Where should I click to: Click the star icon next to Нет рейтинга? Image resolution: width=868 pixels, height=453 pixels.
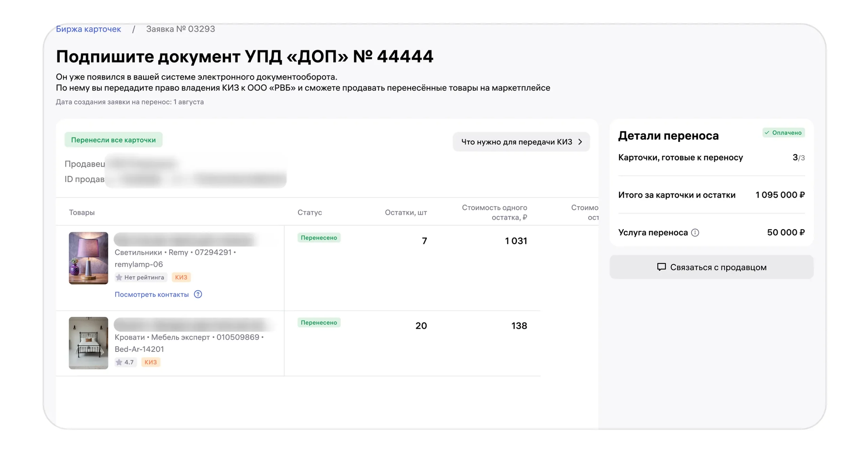coord(119,277)
